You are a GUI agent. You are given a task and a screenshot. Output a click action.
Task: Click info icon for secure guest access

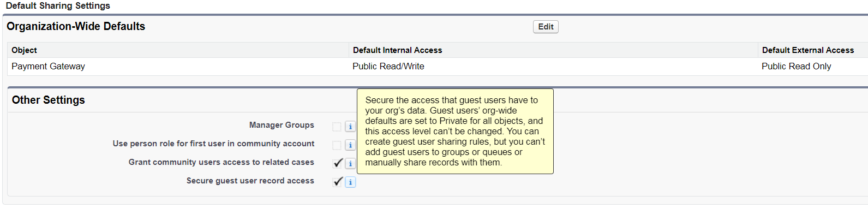click(x=350, y=182)
